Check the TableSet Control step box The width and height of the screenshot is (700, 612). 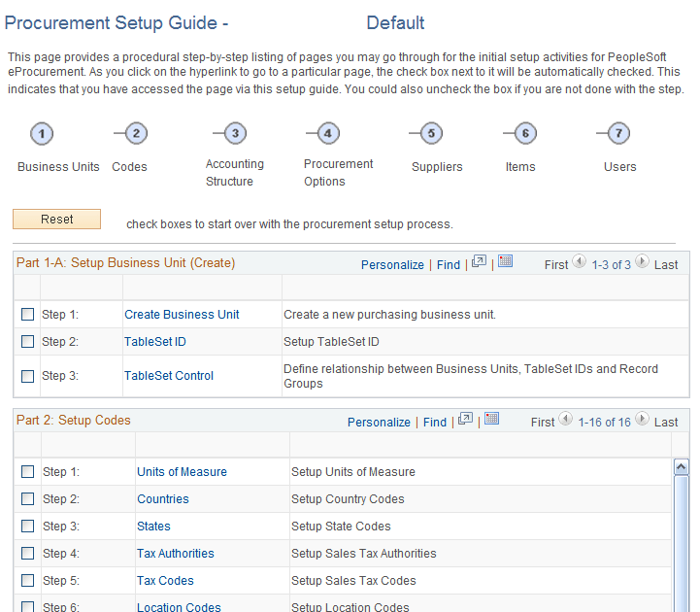[28, 376]
